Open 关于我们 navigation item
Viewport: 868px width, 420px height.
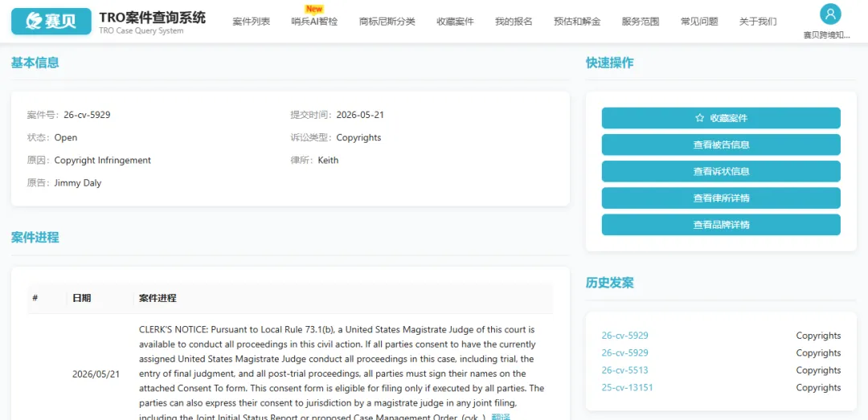(759, 22)
